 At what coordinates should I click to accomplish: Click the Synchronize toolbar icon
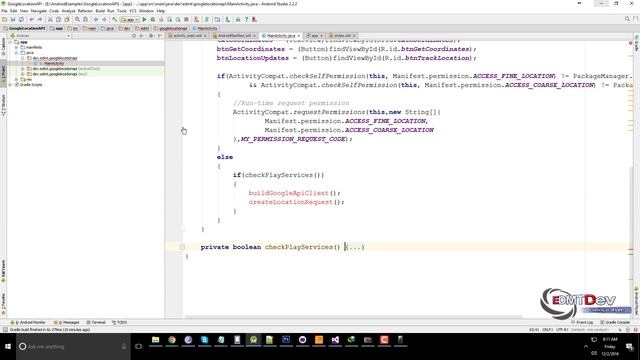[x=21, y=19]
